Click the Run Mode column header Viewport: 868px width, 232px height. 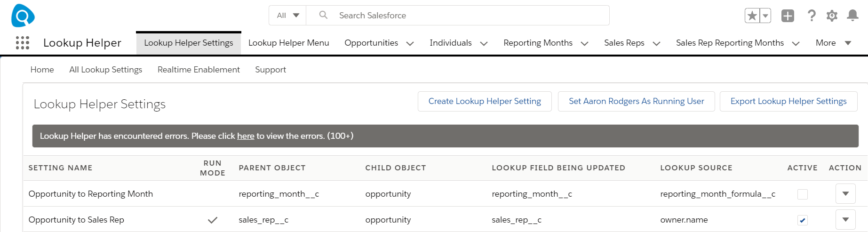(x=213, y=168)
